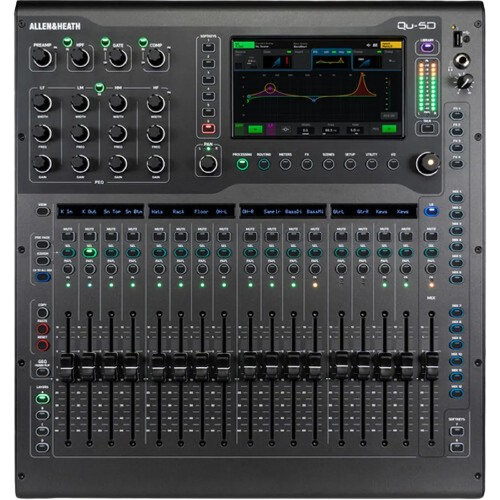Select the FX 4 mix key
This screenshot has height=500, width=500.
[456, 164]
